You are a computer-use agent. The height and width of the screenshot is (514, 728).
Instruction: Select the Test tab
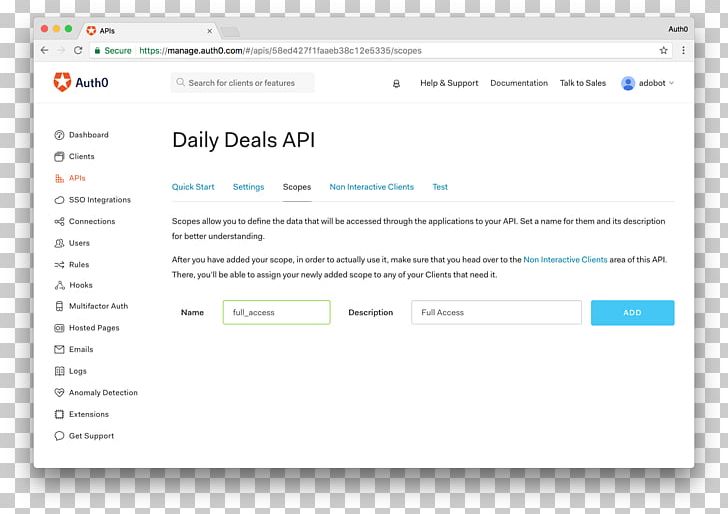pyautogui.click(x=440, y=187)
